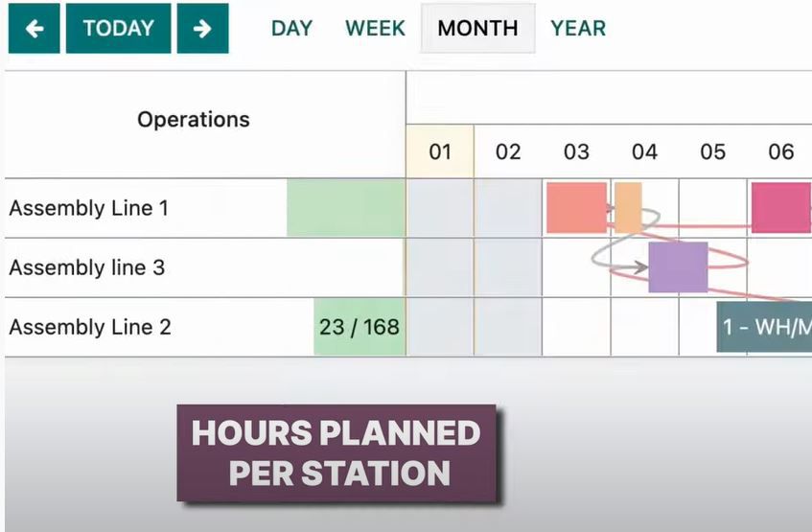Open the pink block on Assembly Line 1
This screenshot has height=532, width=812.
(x=780, y=207)
